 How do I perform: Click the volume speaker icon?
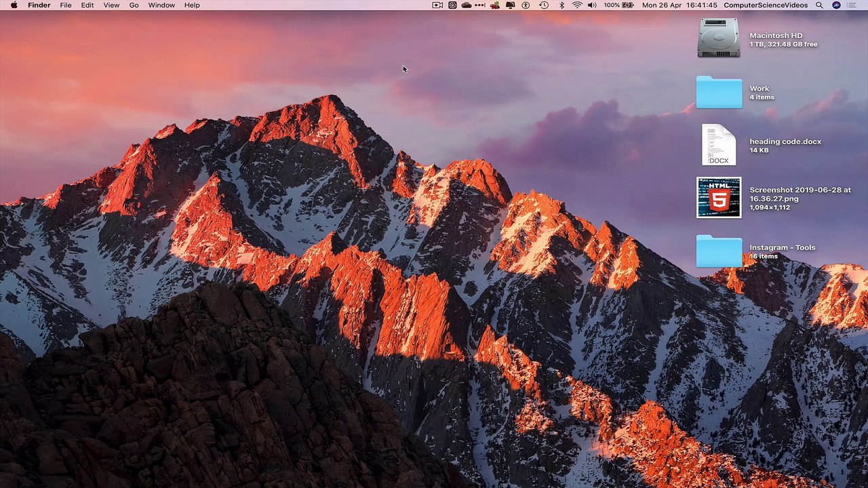(x=592, y=5)
